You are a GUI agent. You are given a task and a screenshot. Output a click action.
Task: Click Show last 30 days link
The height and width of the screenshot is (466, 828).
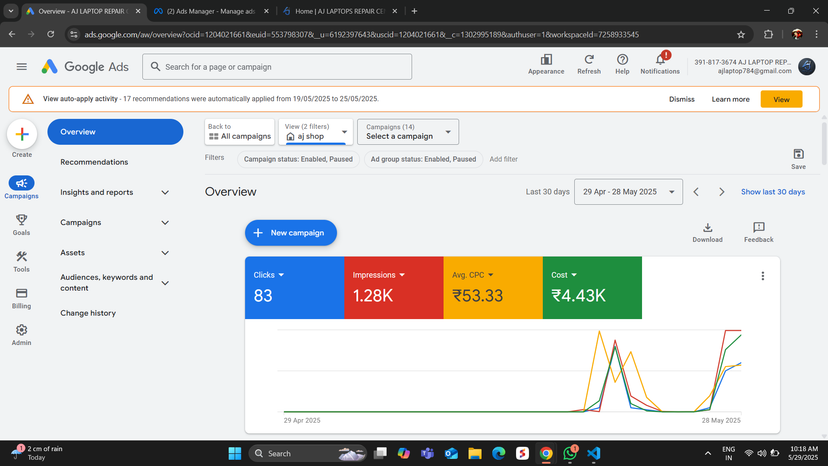click(x=773, y=192)
